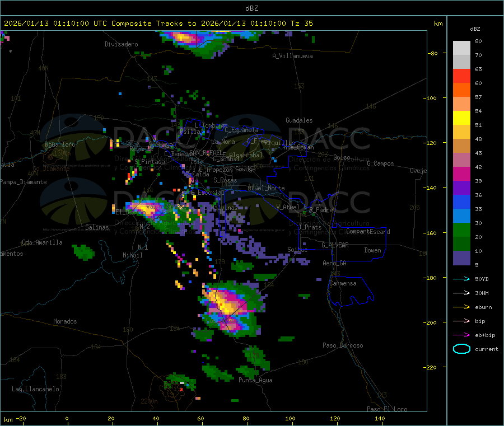
Task: Click the 'S_Pintada' map label
Action: (x=150, y=162)
